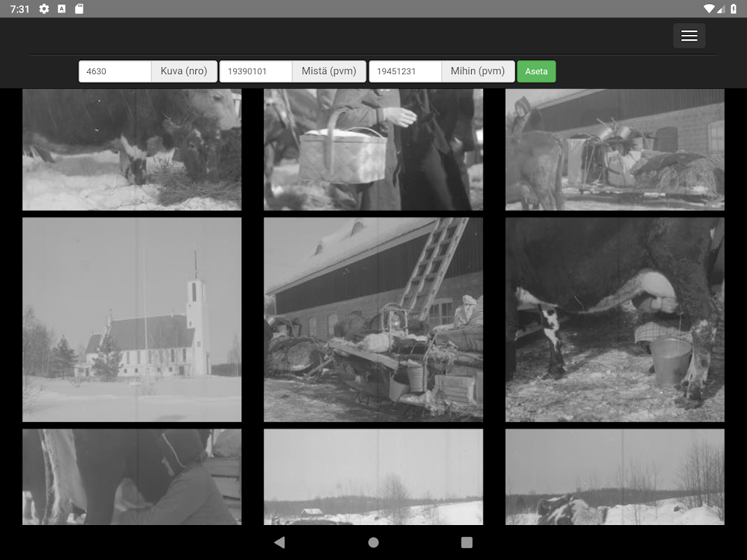This screenshot has width=747, height=560.
Task: Click the Kuva (nro) label
Action: point(184,71)
